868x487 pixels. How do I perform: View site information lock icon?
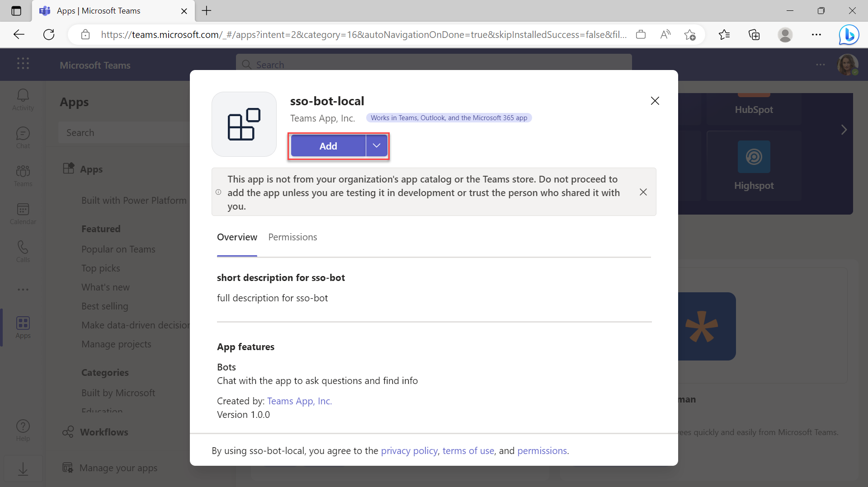[x=85, y=34]
